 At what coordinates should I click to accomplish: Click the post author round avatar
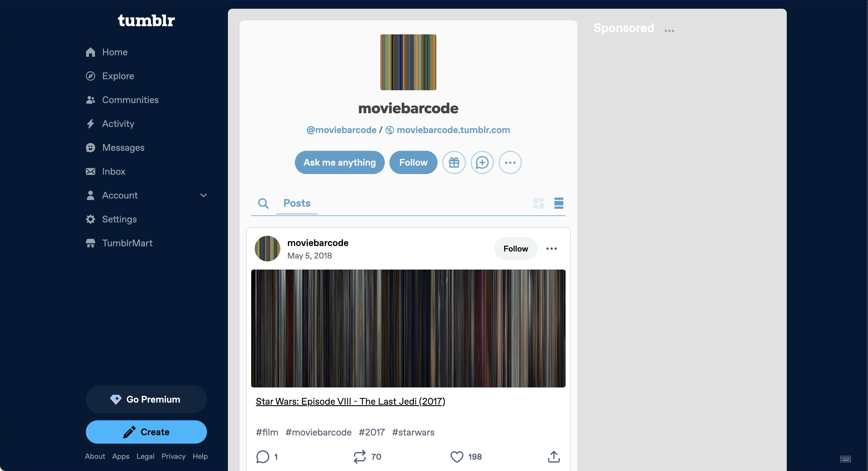(268, 249)
